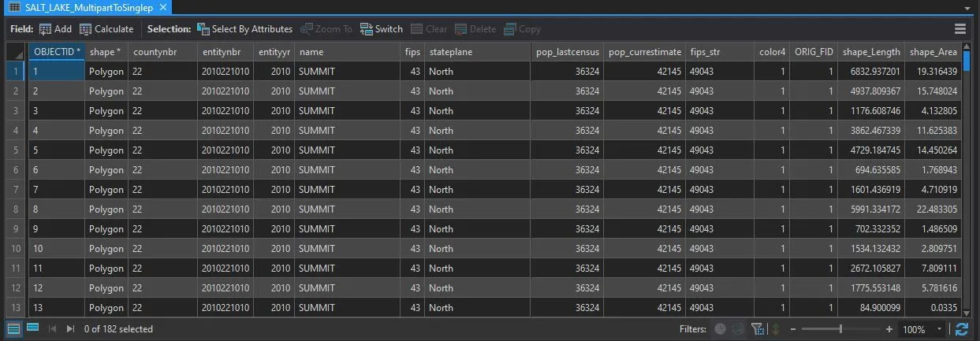980x341 pixels.
Task: Open the Calculate field tool
Action: 106,29
